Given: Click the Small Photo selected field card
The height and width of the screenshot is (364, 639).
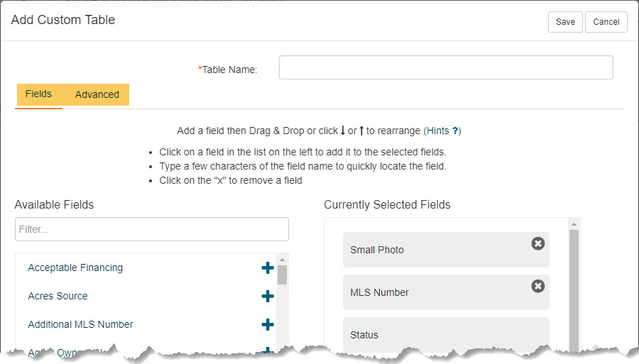Looking at the screenshot, I should 446,250.
